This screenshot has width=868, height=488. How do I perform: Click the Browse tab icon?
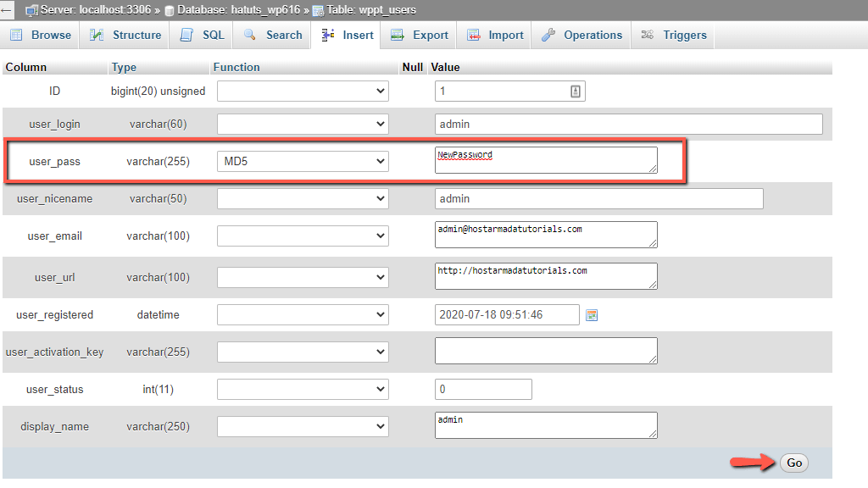[x=17, y=35]
